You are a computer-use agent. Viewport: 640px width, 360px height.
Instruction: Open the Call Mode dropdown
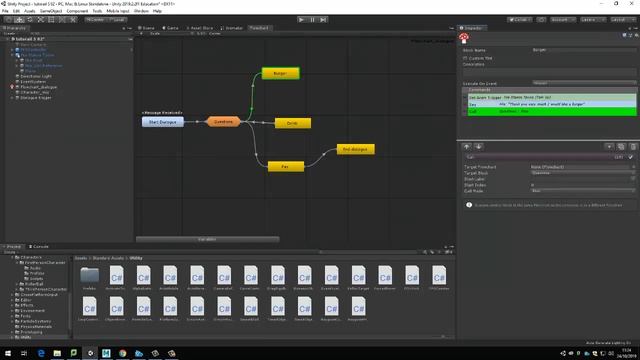[583, 191]
